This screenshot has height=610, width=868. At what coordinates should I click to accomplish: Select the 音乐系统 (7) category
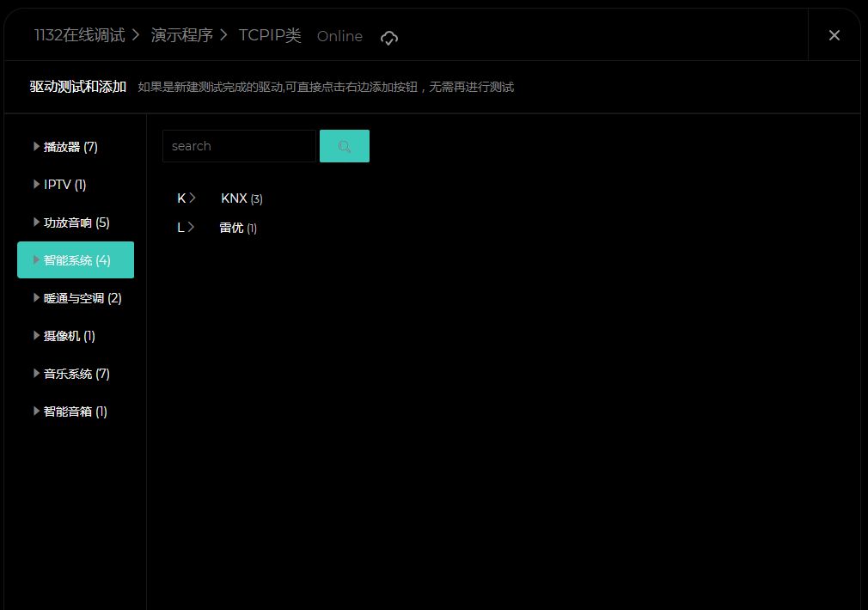tap(76, 374)
